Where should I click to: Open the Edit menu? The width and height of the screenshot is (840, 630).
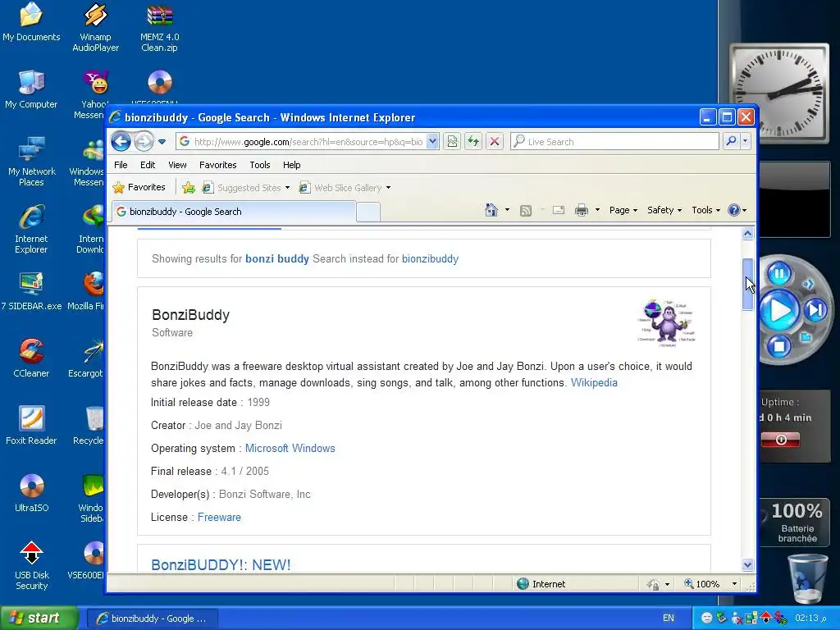pyautogui.click(x=148, y=165)
